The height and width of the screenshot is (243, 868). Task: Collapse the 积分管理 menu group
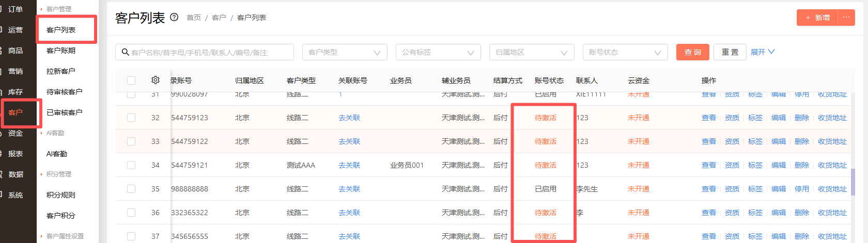click(x=59, y=174)
